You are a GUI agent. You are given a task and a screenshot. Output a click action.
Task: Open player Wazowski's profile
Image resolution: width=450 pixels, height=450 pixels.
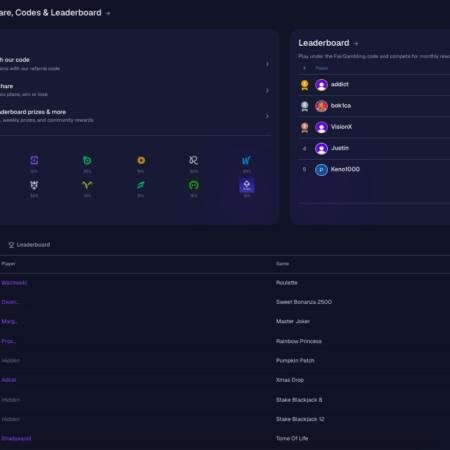pos(14,283)
